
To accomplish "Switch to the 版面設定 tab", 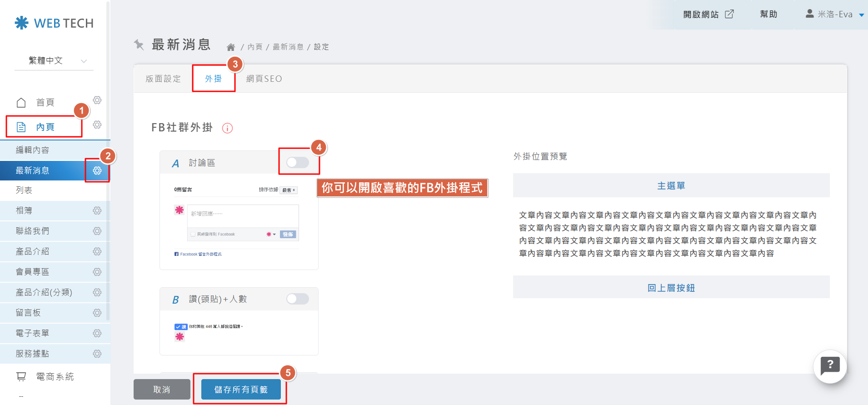I will click(x=163, y=79).
